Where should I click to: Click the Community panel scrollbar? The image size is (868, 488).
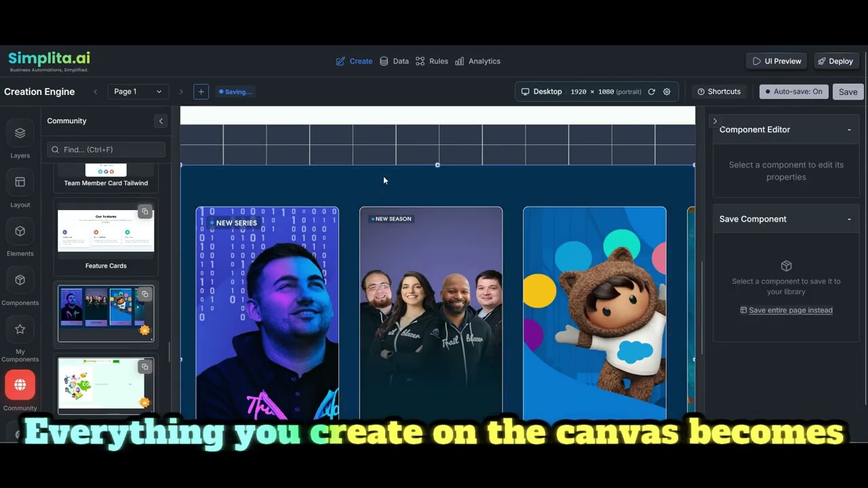pyautogui.click(x=170, y=352)
